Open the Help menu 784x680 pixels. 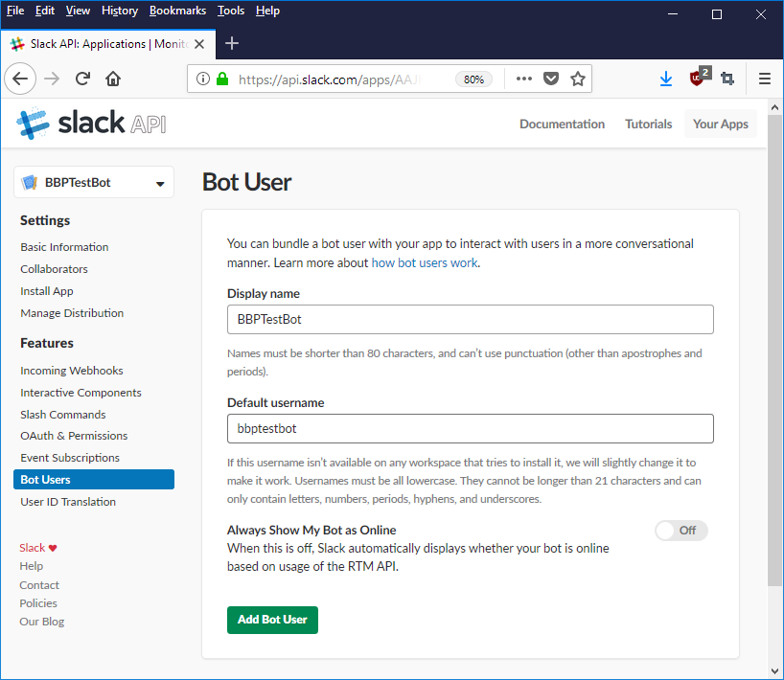(267, 11)
